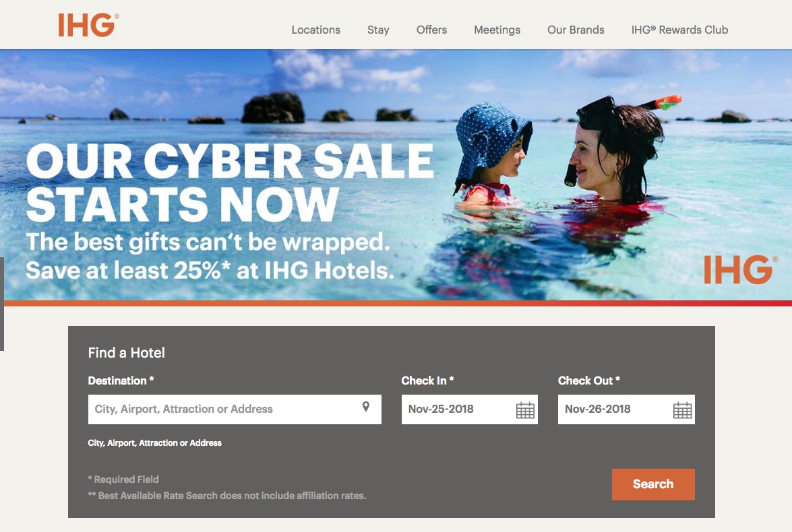Click the Save at least 25% banner text
This screenshot has width=792, height=532.
210,270
